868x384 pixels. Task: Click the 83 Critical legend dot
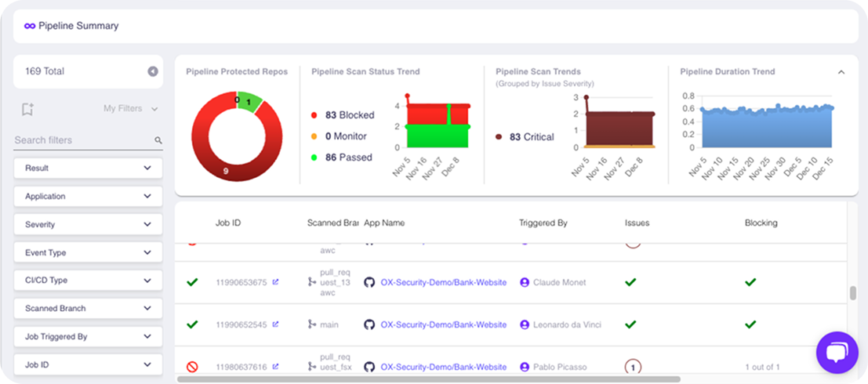(x=499, y=137)
